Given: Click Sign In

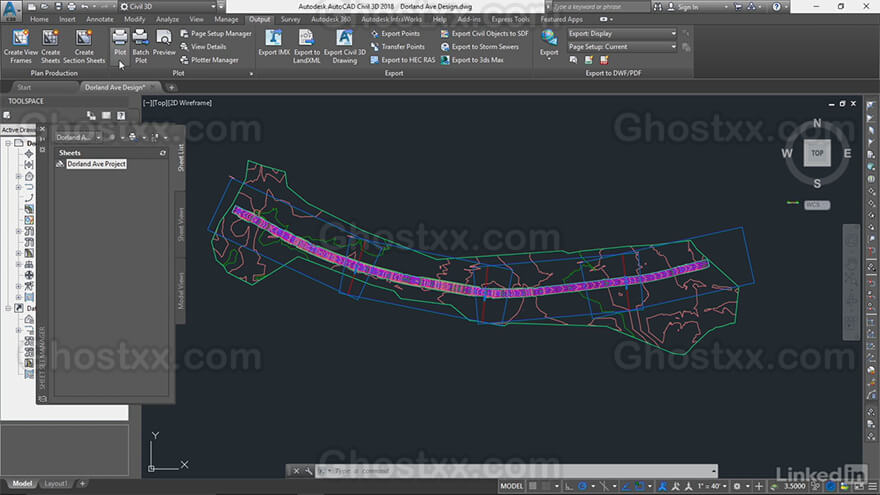Looking at the screenshot, I should [x=688, y=7].
